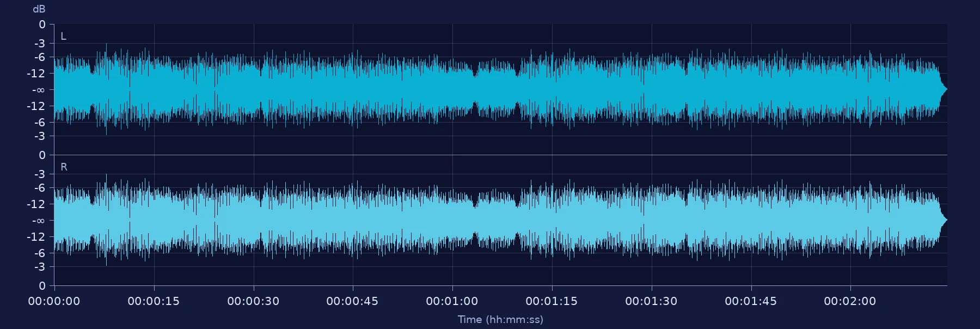
Task: Click the upper -12 dB label of right channel
Action: click(x=36, y=204)
